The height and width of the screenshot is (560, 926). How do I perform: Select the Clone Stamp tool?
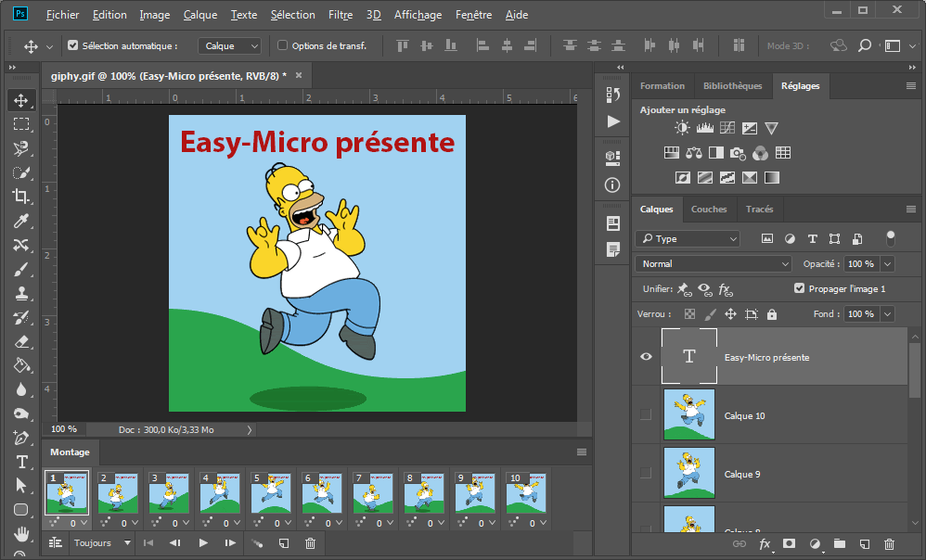coord(21,293)
